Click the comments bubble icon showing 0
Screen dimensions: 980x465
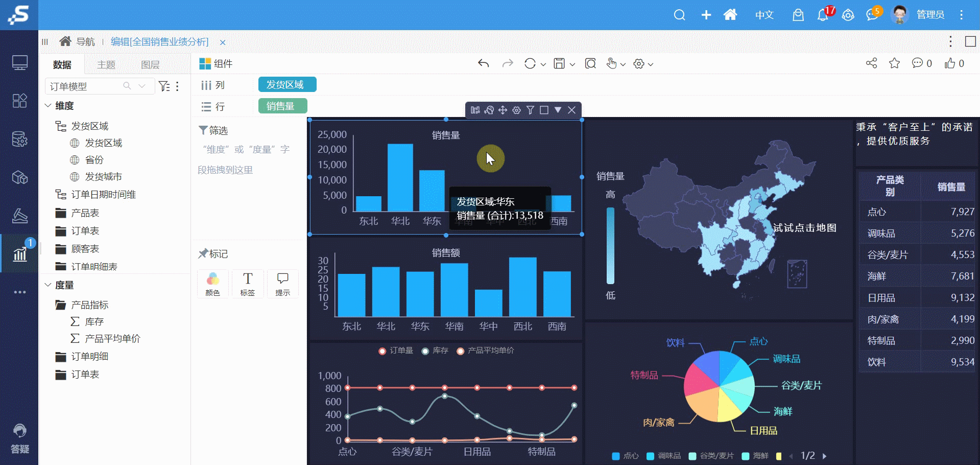tap(918, 63)
